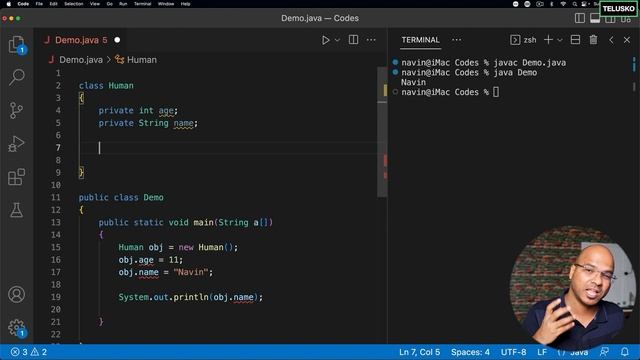Toggle the bottom panel layout button
This screenshot has width=640, height=360.
point(595,18)
